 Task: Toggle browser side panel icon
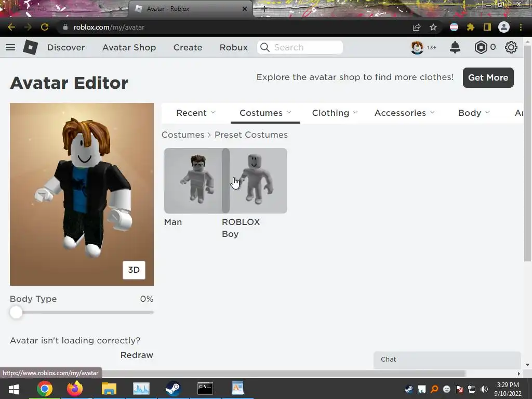(x=487, y=27)
